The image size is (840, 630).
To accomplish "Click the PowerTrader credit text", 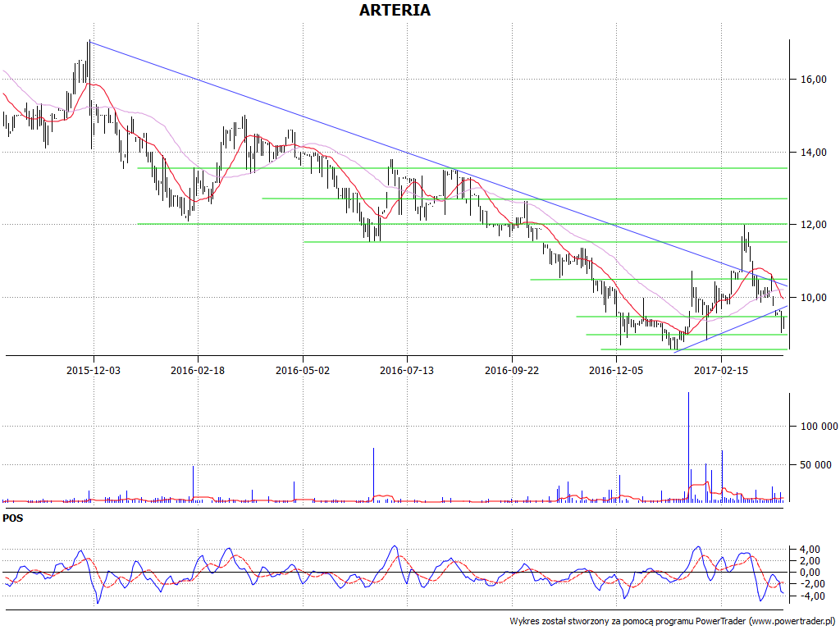I will pos(672,621).
